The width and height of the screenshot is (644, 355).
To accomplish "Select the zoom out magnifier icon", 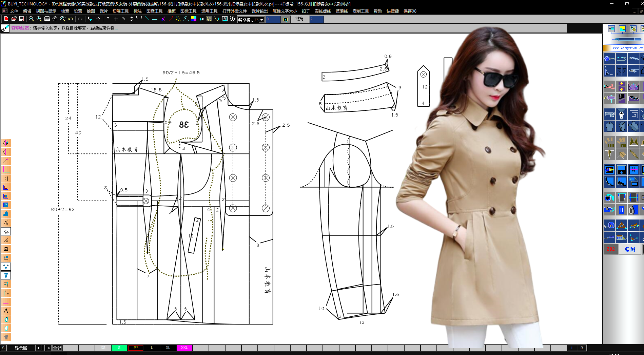I will [31, 19].
